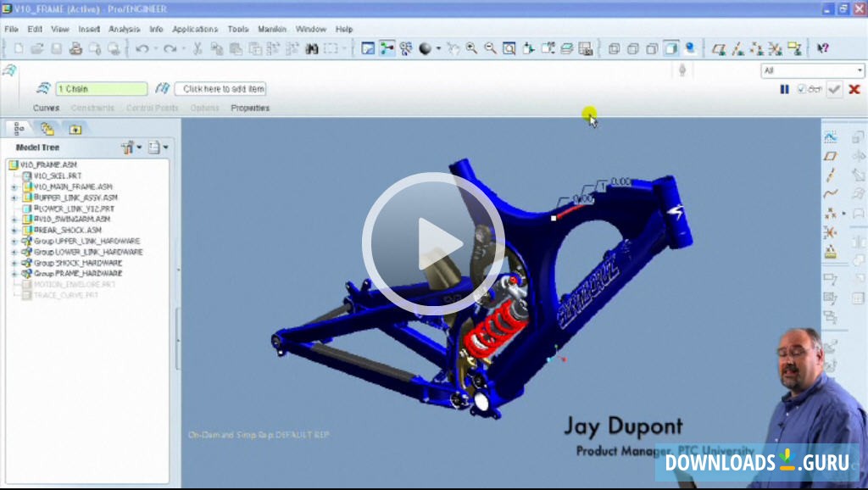The width and height of the screenshot is (868, 490).
Task: Expand V10_SWINGARM.ASM tree node
Action: [14, 220]
